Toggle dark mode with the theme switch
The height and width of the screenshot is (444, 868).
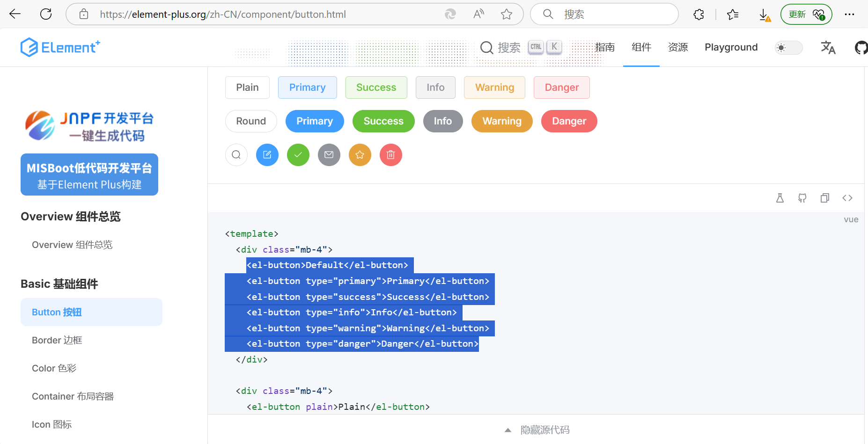click(x=789, y=47)
